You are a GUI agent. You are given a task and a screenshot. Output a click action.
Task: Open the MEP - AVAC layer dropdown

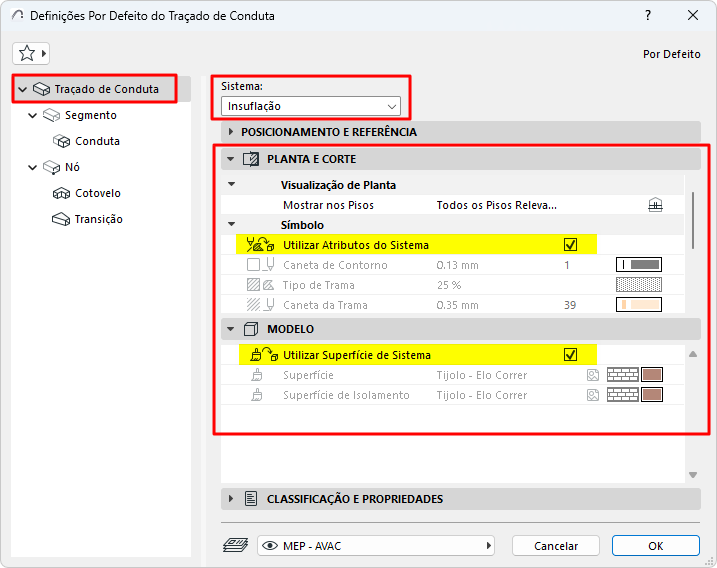[x=376, y=546]
